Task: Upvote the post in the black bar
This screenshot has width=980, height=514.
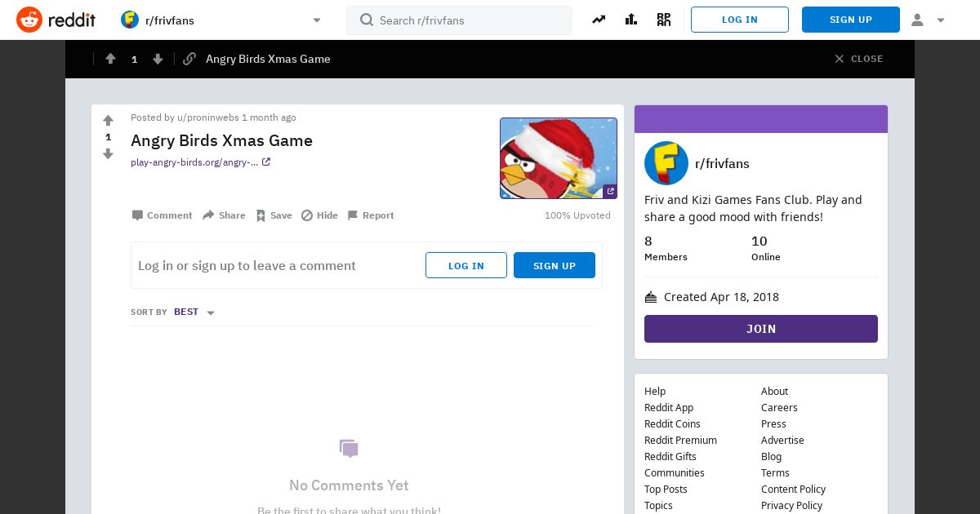Action: 110,59
